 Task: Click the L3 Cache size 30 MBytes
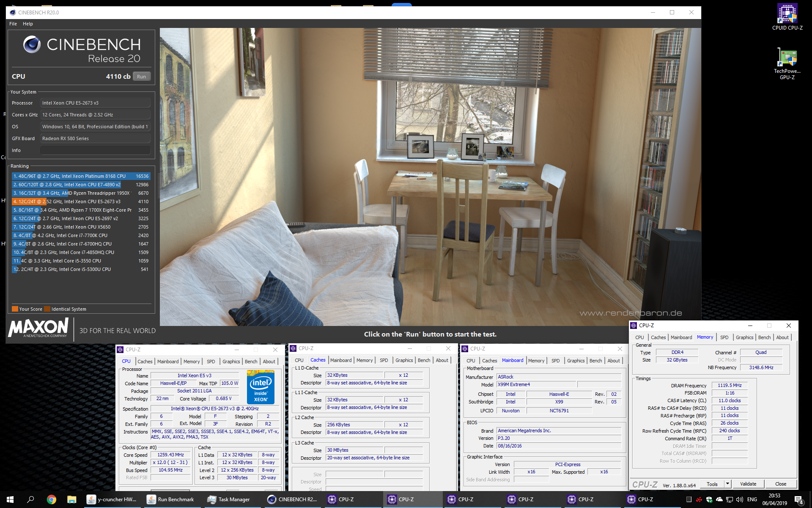pos(354,450)
